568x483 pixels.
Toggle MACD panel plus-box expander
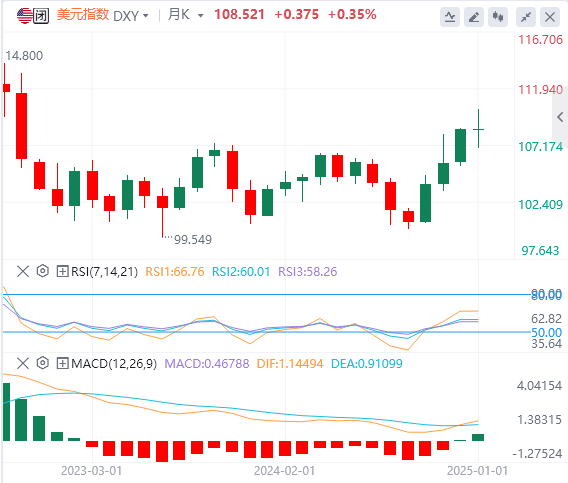[x=62, y=363]
